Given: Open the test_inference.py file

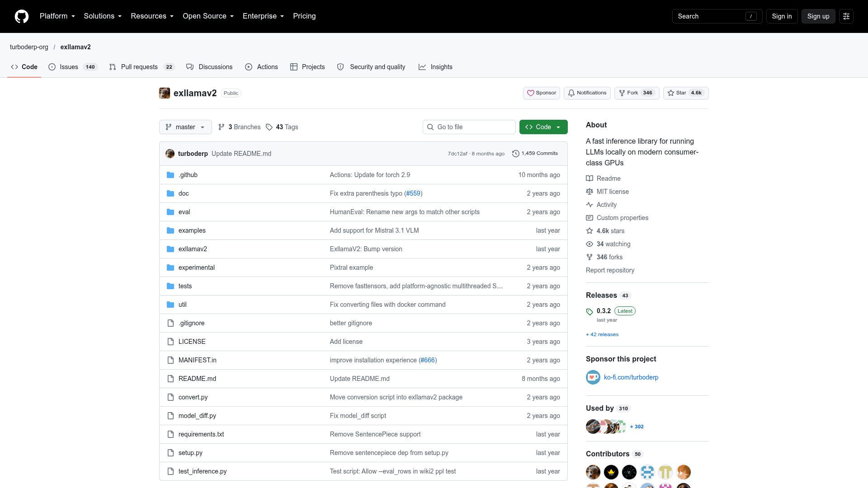Looking at the screenshot, I should (203, 471).
